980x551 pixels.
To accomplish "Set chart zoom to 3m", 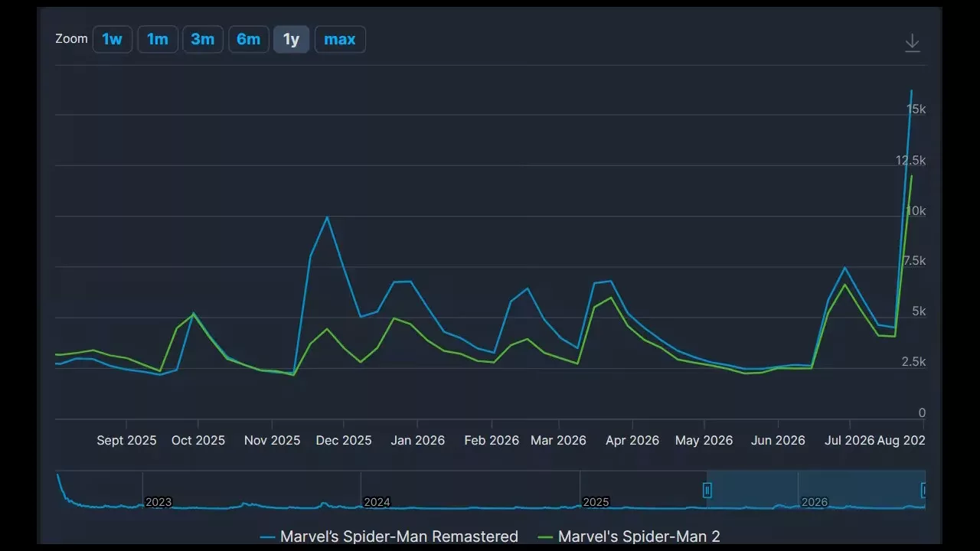I will (203, 39).
